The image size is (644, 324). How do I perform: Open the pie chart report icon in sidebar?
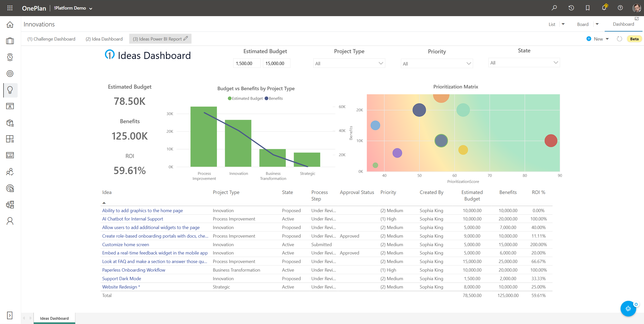[10, 188]
